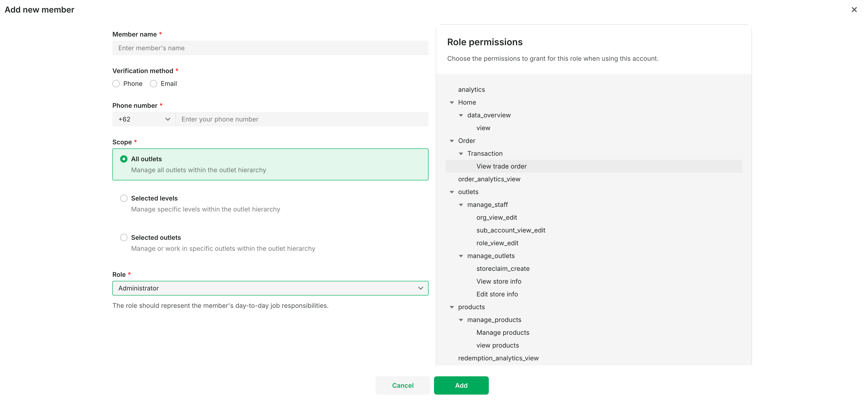Click the Cancel button
Image resolution: width=868 pixels, height=401 pixels.
pyautogui.click(x=403, y=385)
